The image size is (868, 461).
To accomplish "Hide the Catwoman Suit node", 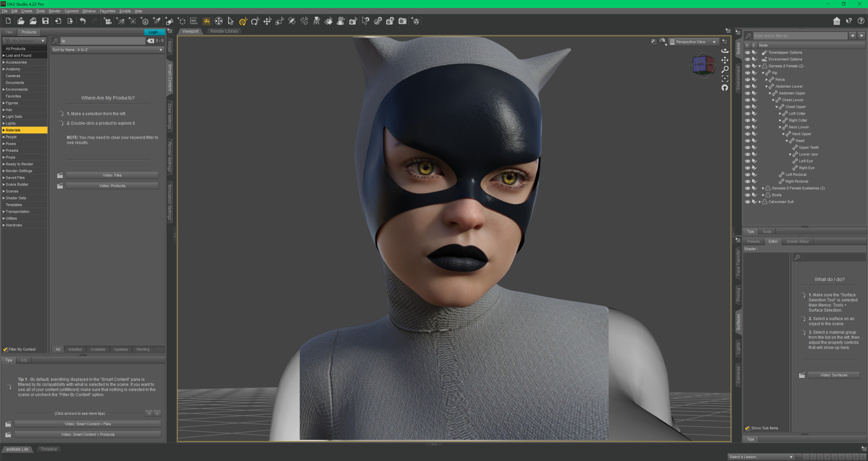I will [747, 202].
